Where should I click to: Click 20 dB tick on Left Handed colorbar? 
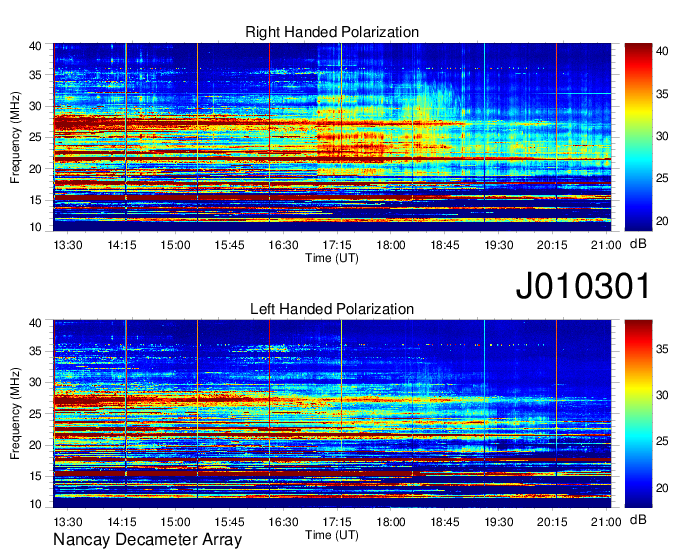662,488
